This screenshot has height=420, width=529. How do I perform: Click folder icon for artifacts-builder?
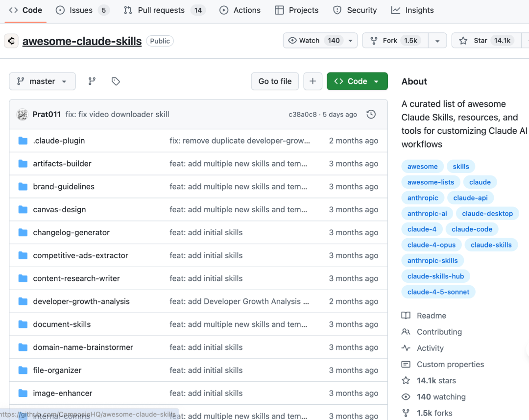[23, 164]
